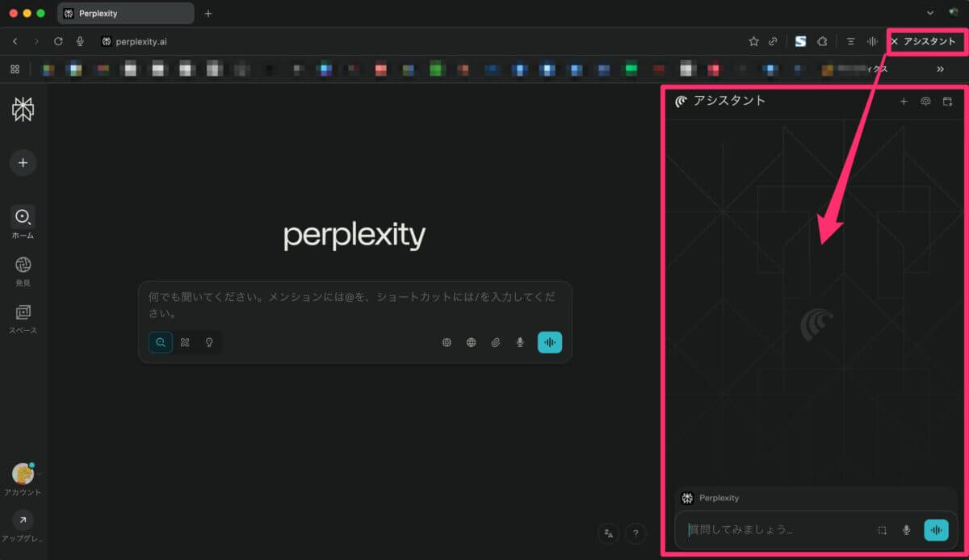Image resolution: width=969 pixels, height=560 pixels.
Task: Click the microphone dictation icon in the main search box
Action: pyautogui.click(x=519, y=342)
